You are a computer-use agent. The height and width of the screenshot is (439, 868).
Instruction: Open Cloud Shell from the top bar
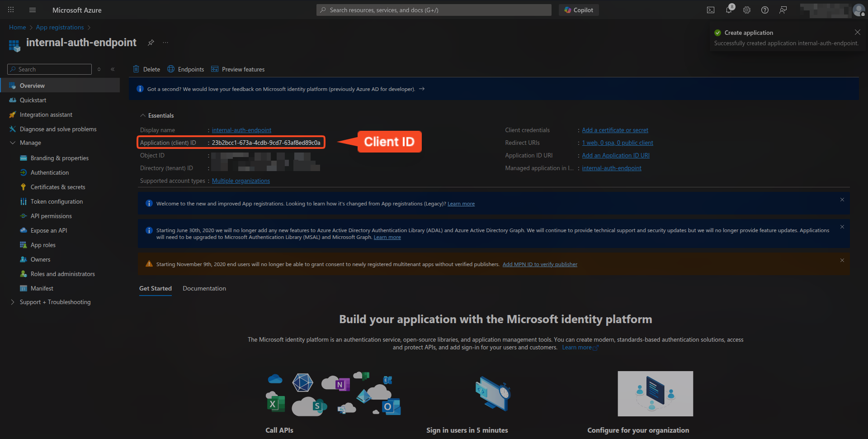[x=711, y=10]
